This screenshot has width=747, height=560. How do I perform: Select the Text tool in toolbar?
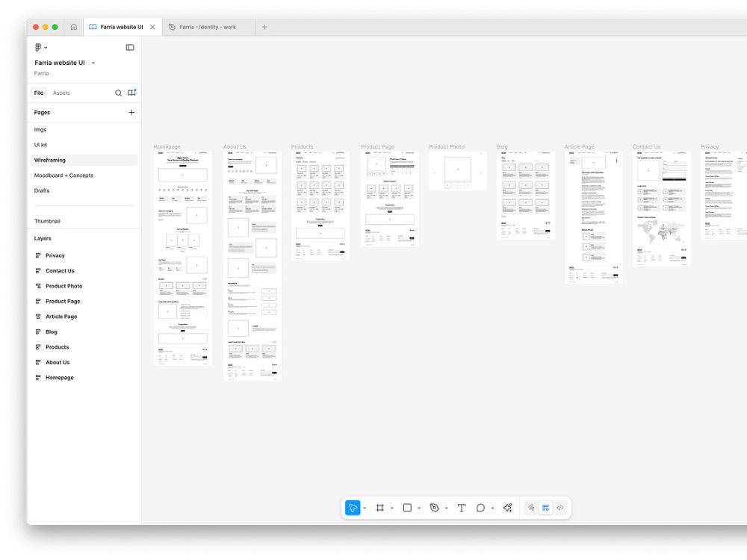point(461,508)
